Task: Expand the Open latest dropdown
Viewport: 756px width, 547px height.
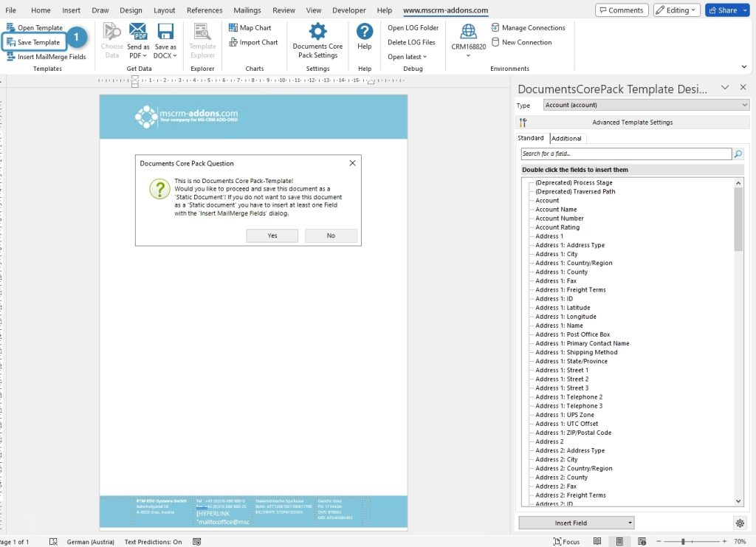Action: coord(407,56)
